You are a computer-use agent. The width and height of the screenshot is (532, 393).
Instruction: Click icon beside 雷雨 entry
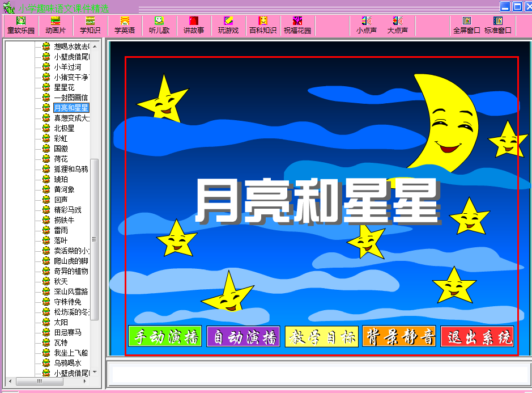click(46, 230)
